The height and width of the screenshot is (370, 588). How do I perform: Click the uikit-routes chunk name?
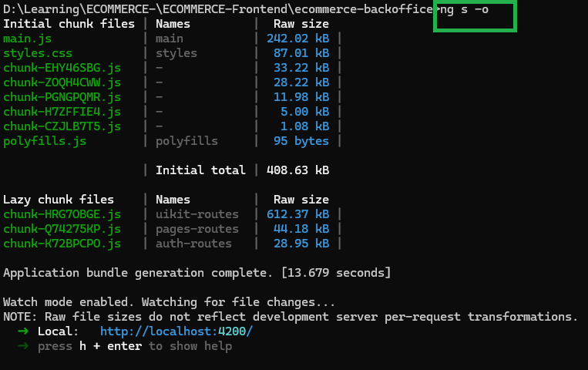pos(197,214)
